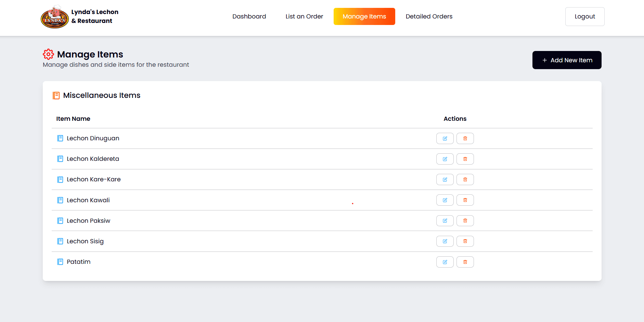The width and height of the screenshot is (644, 322).
Task: Edit the Patatim item
Action: pyautogui.click(x=445, y=262)
